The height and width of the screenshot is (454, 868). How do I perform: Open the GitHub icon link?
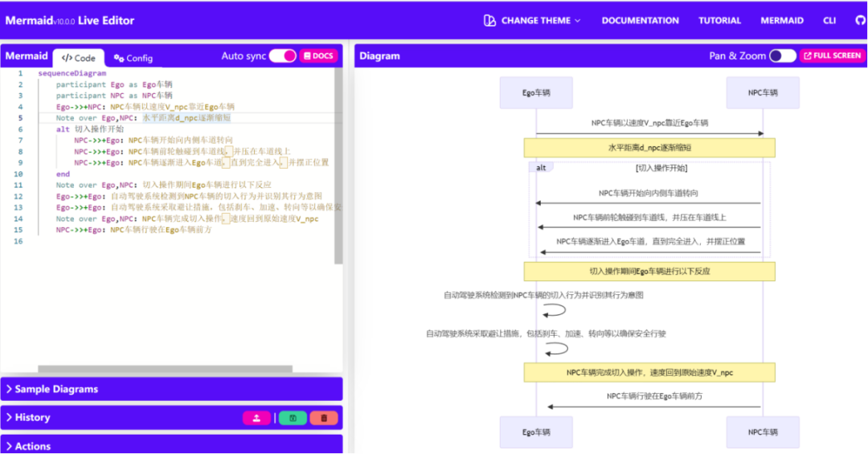click(x=861, y=20)
